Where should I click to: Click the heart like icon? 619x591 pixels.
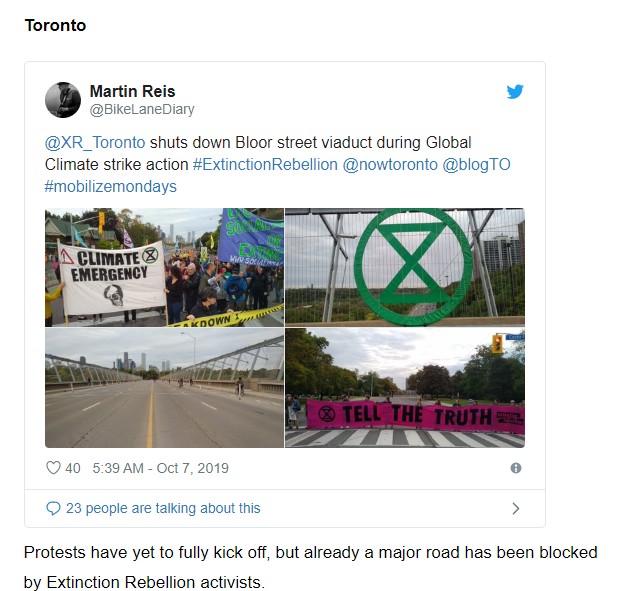[x=54, y=468]
